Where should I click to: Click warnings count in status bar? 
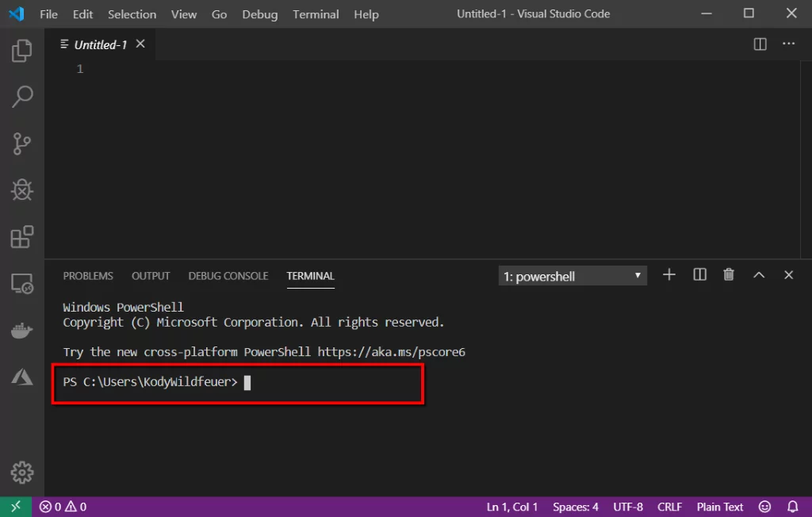point(76,507)
